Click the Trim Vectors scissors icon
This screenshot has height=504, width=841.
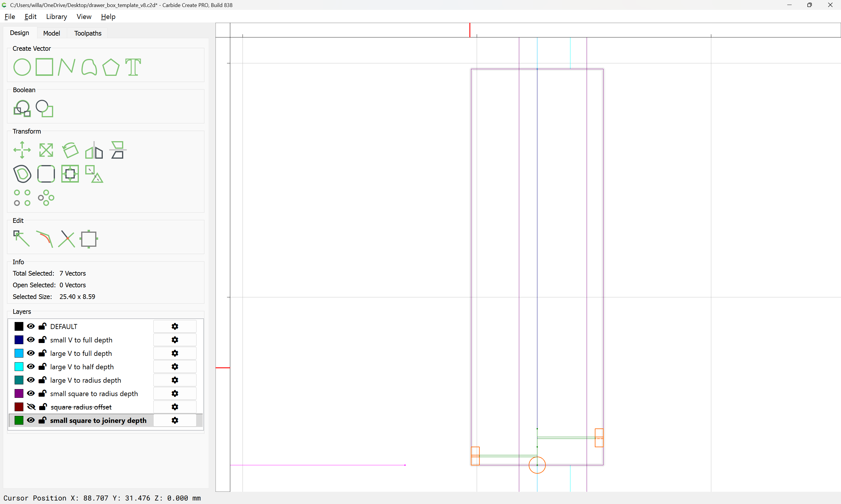pyautogui.click(x=66, y=239)
